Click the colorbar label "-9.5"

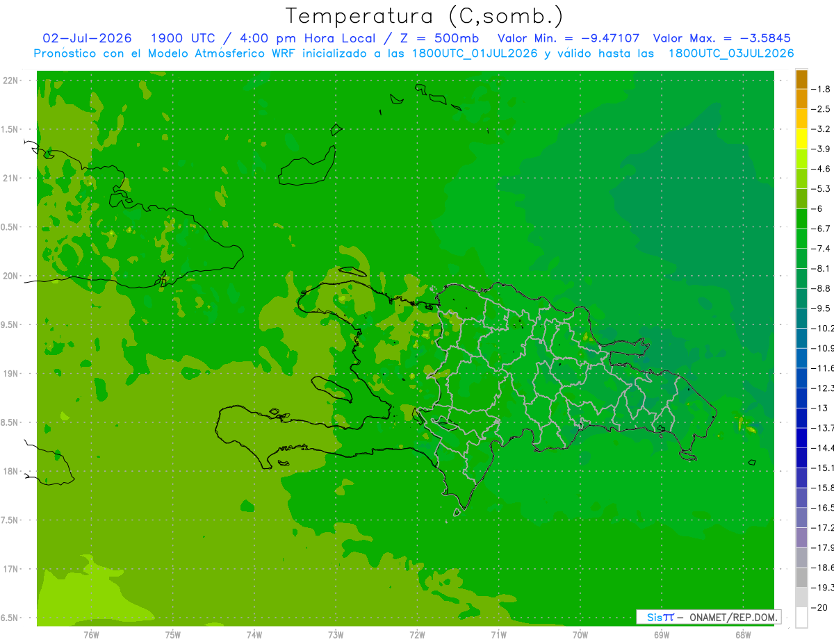[x=821, y=308]
